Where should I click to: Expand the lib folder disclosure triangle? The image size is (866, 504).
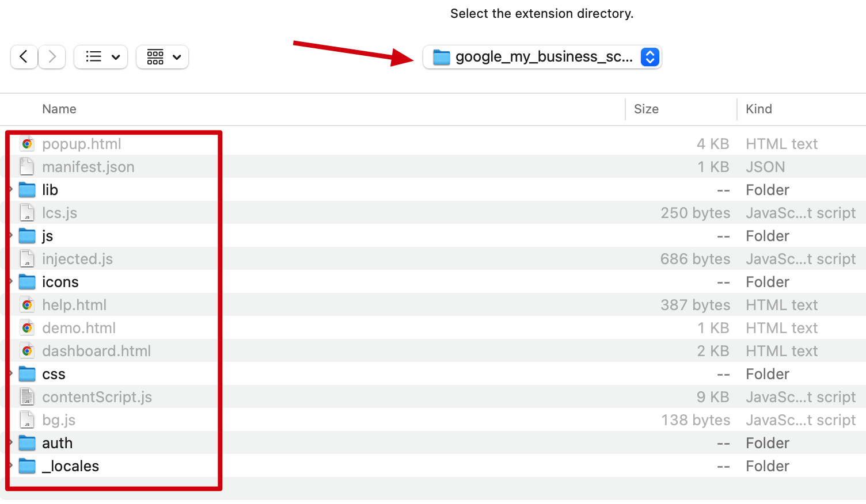(10, 189)
